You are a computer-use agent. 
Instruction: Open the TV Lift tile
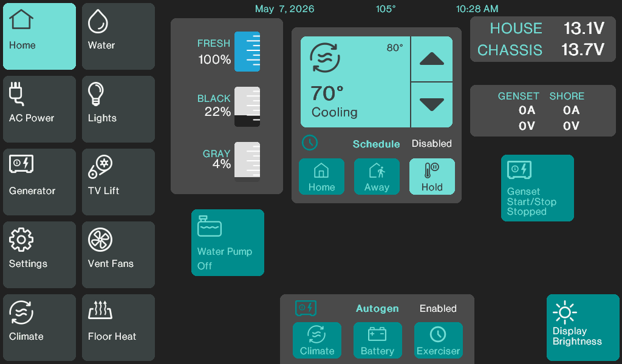(x=118, y=182)
